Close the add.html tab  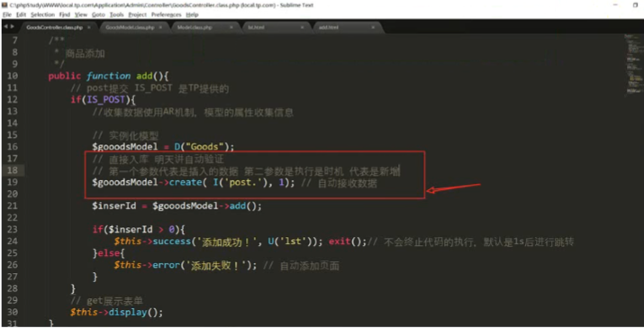[373, 28]
